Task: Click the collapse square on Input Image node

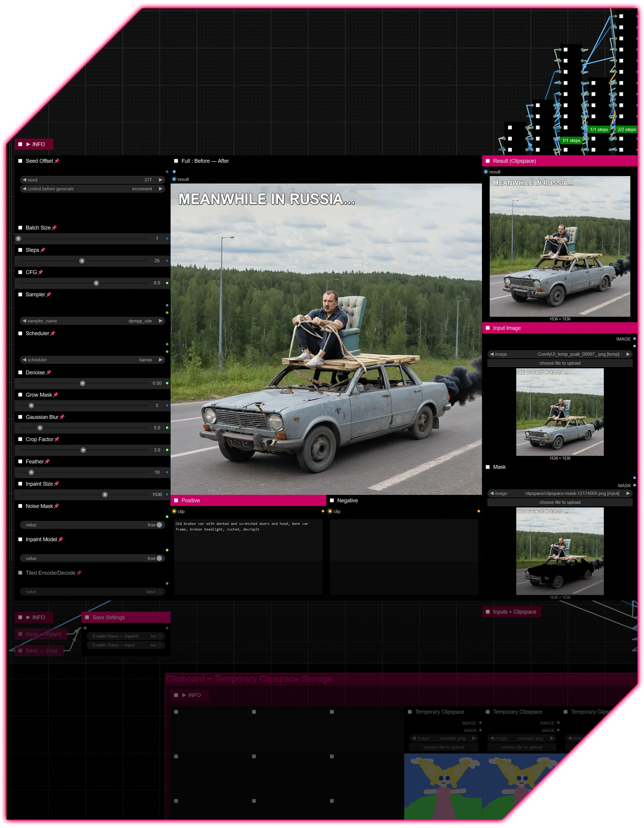Action: 488,328
